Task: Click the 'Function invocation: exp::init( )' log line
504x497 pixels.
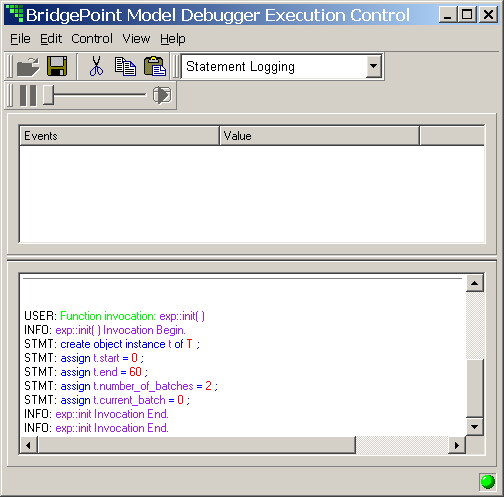Action: pyautogui.click(x=114, y=316)
